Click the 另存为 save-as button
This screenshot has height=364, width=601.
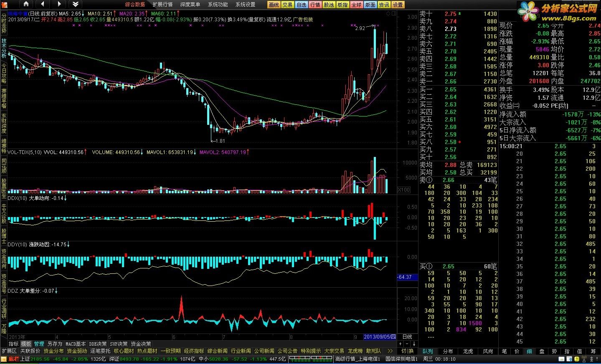pos(55,344)
